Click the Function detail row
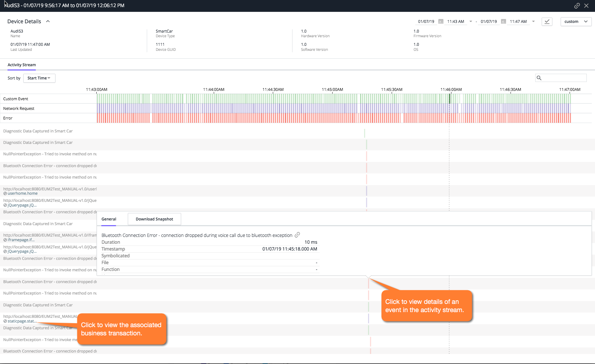 coord(210,270)
